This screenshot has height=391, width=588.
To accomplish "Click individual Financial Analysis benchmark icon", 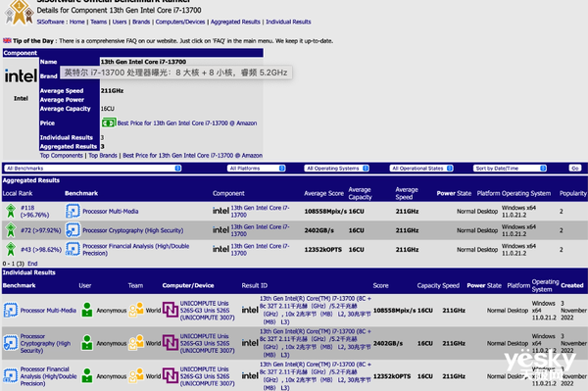I will tap(11, 376).
